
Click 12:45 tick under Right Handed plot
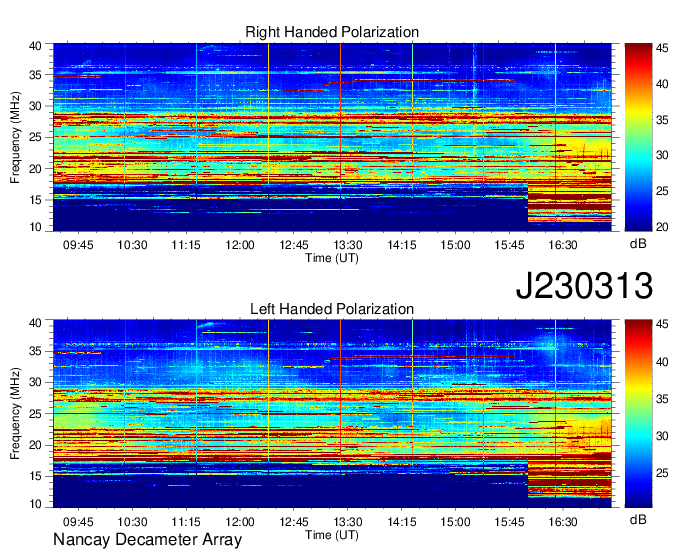(x=294, y=245)
